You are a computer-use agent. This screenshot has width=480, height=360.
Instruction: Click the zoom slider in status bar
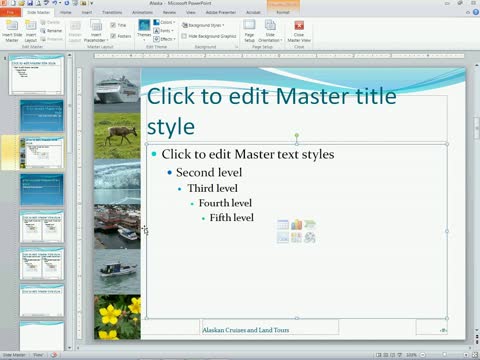tap(444, 355)
